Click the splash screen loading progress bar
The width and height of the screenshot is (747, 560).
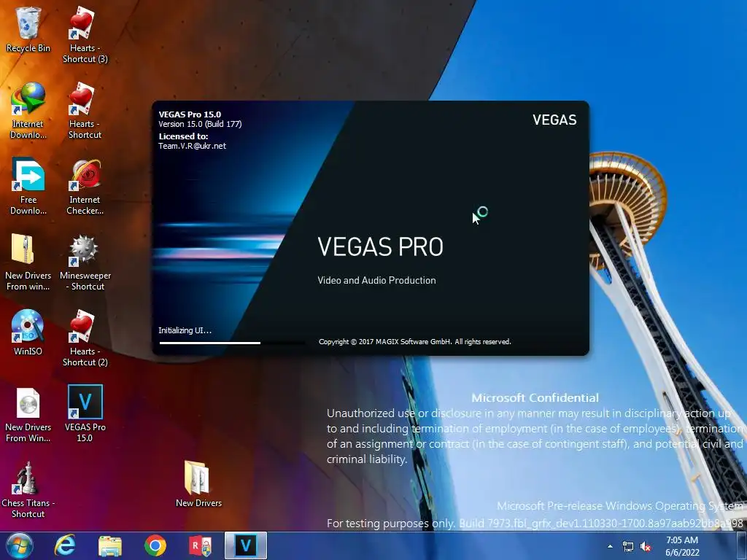click(233, 343)
